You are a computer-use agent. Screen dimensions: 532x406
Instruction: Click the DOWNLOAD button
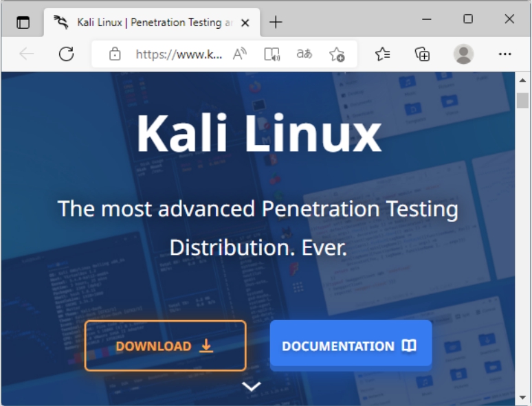click(165, 346)
